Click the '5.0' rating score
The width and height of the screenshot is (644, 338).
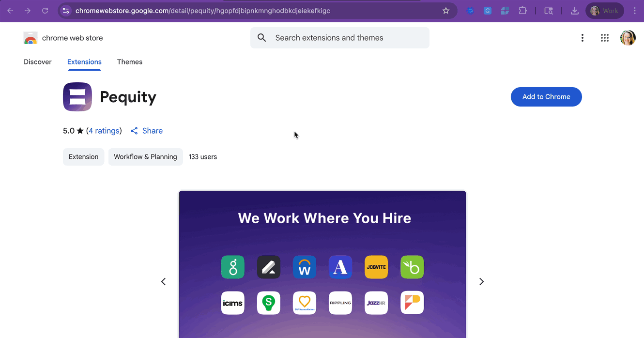pos(69,131)
